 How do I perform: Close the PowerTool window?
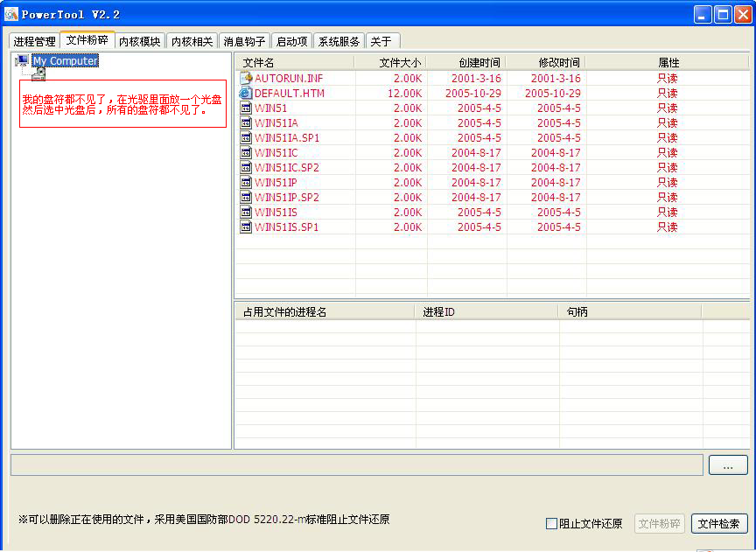coord(743,15)
